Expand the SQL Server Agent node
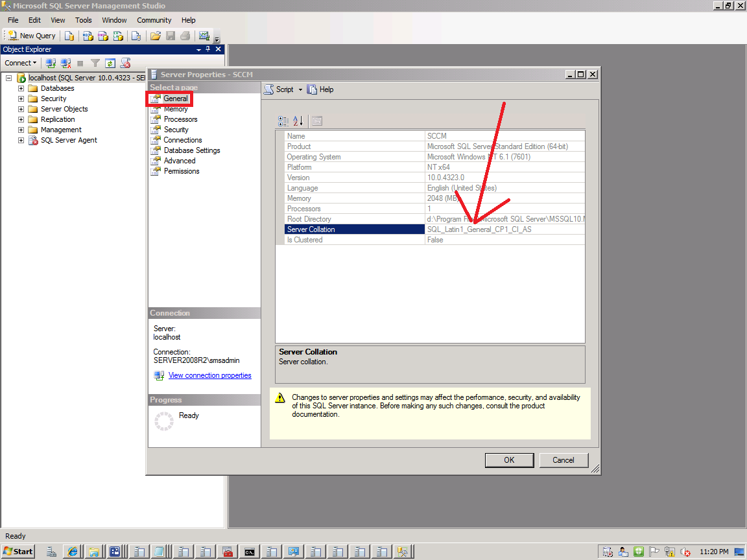The image size is (747, 560). click(21, 140)
